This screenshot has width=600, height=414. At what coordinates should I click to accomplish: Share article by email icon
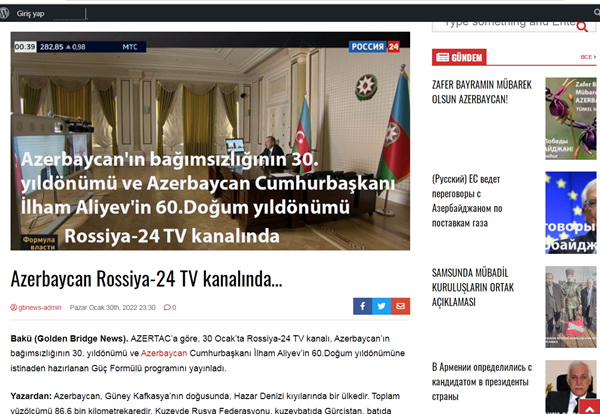pyautogui.click(x=401, y=306)
